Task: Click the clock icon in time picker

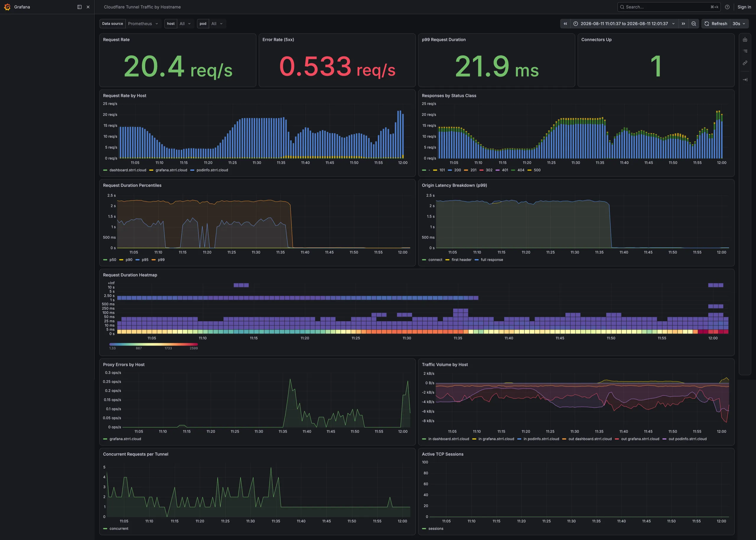Action: [575, 24]
